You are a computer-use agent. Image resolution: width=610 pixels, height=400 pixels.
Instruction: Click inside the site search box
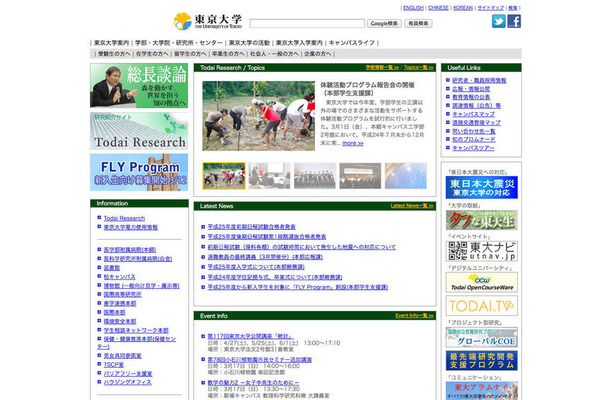pos(307,23)
